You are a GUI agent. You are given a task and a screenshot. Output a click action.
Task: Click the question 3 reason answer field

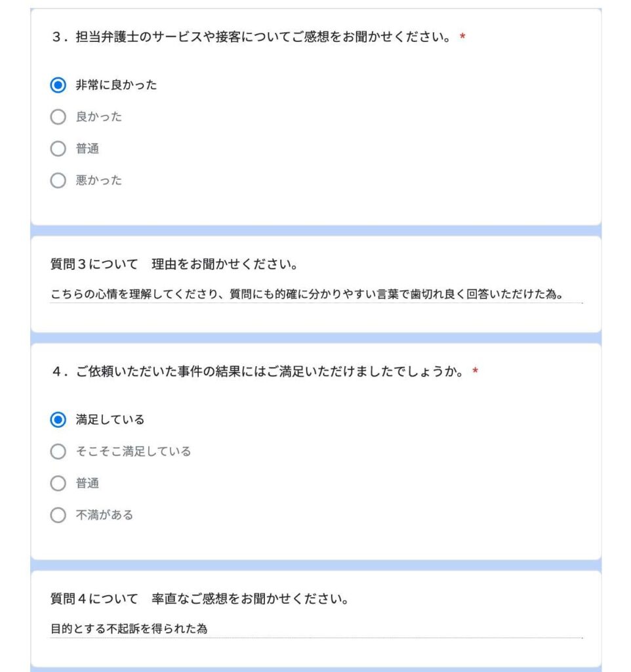tap(315, 295)
